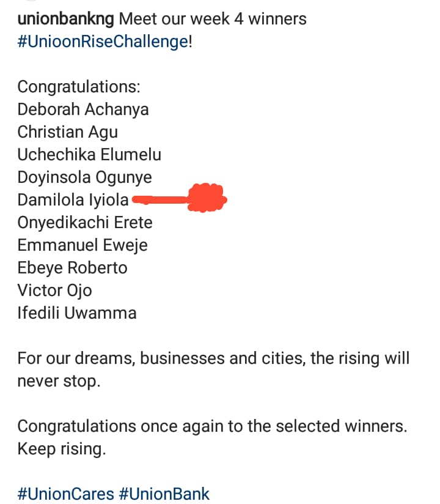Open the #UnionCares hashtag
The image size is (440, 504).
(66, 494)
